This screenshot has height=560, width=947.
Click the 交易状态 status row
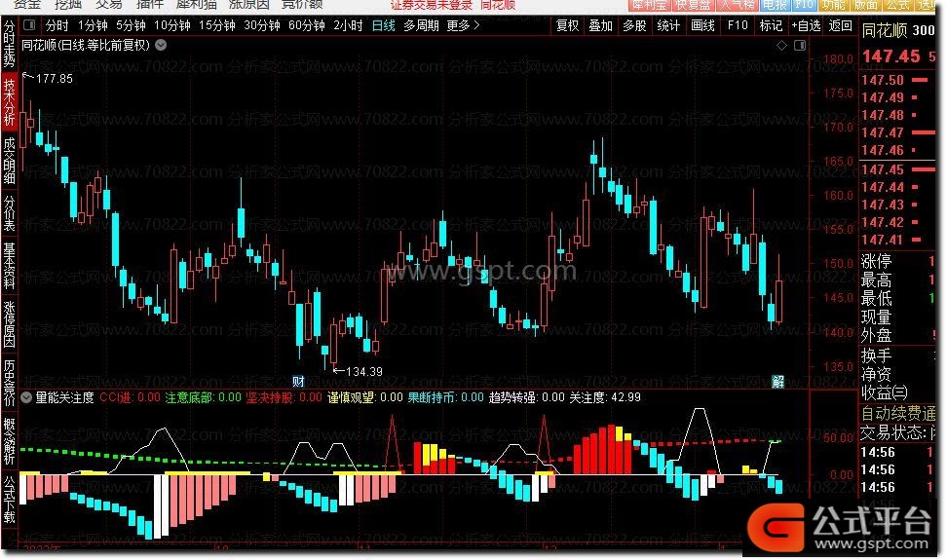click(x=897, y=432)
